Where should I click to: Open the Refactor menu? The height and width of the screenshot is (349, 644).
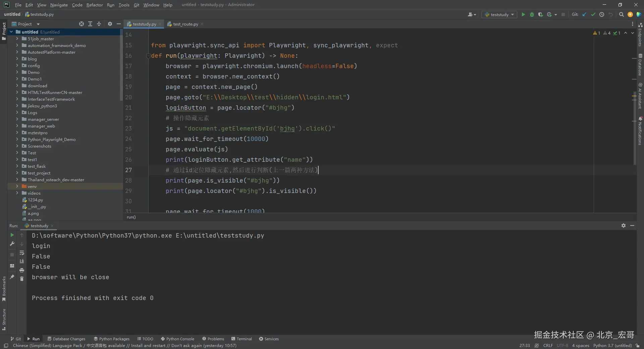click(x=94, y=5)
